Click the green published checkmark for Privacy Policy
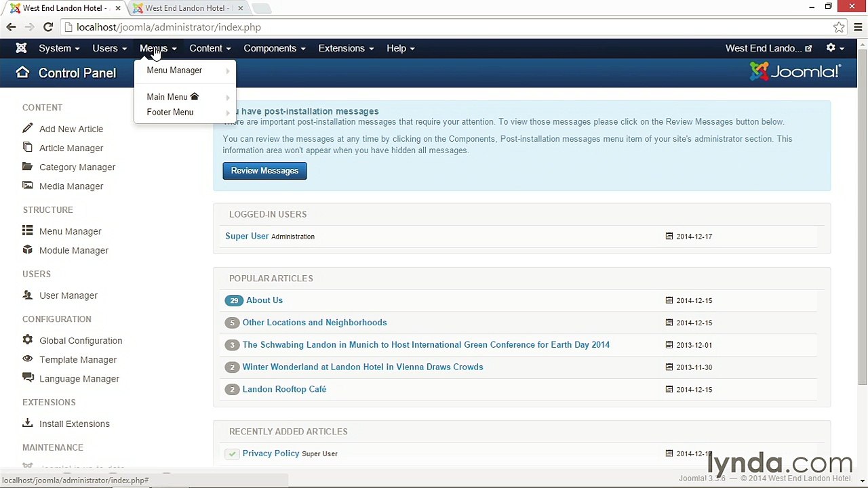 point(233,453)
